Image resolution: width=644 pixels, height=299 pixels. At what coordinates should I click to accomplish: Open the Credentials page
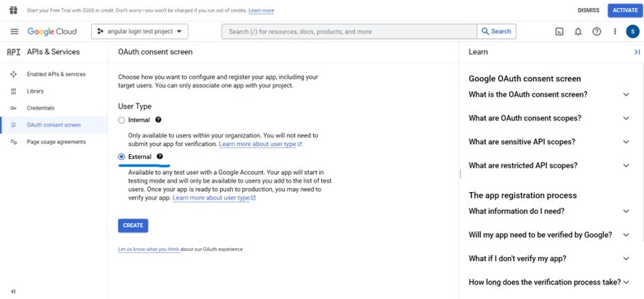point(40,108)
